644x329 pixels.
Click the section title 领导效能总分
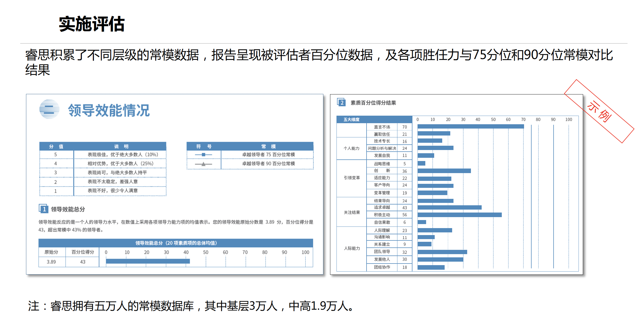point(68,209)
